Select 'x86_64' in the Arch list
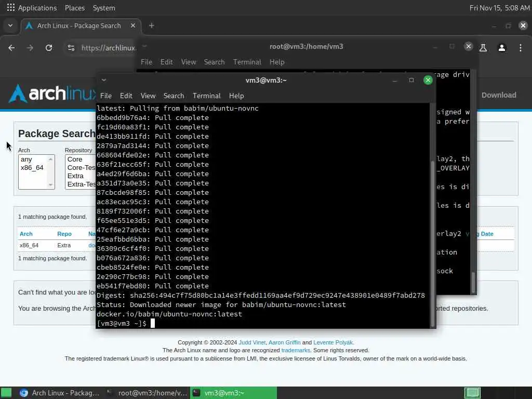The width and height of the screenshot is (532, 399). pyautogui.click(x=32, y=168)
